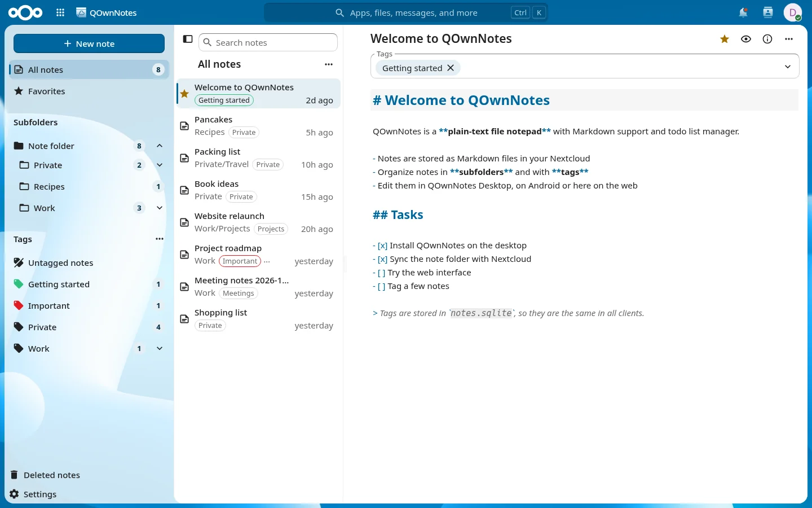Toggle preview mode with the eye icon
This screenshot has width=812, height=508.
[x=746, y=39]
